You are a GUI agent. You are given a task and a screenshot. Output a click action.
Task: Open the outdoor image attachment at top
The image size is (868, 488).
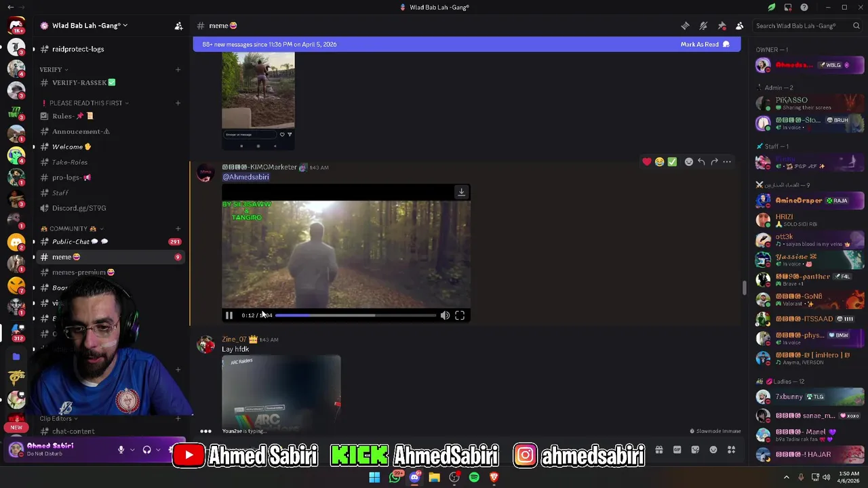[258, 102]
